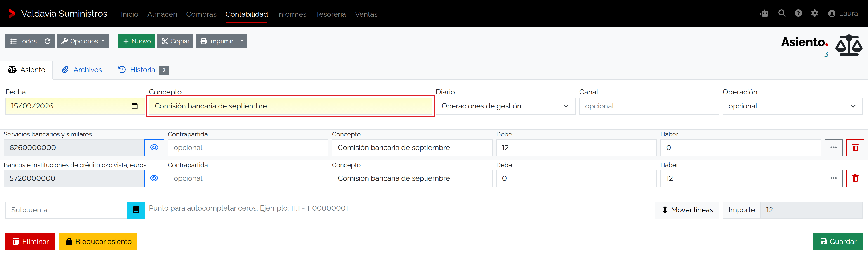Open more options for the 6260000000 line
This screenshot has width=868, height=263.
(833, 148)
